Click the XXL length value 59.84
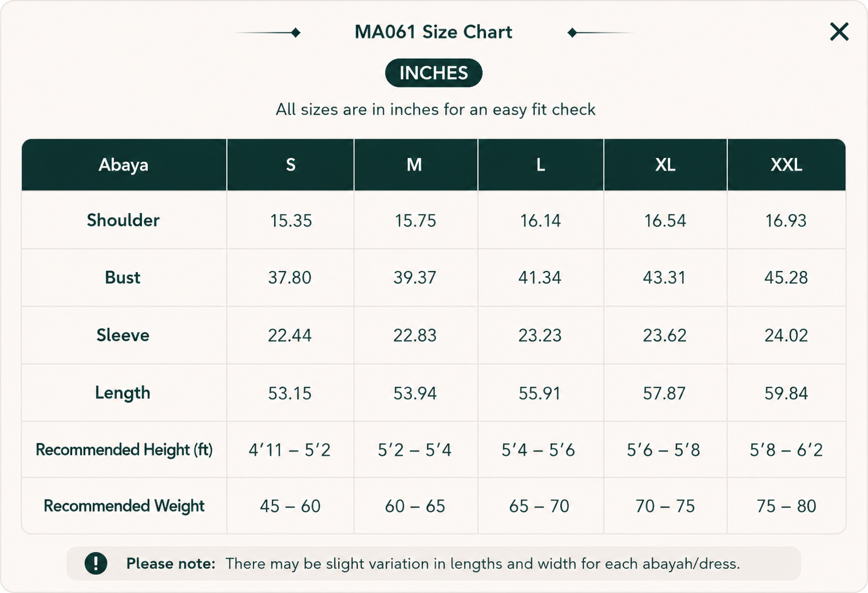 (x=786, y=393)
